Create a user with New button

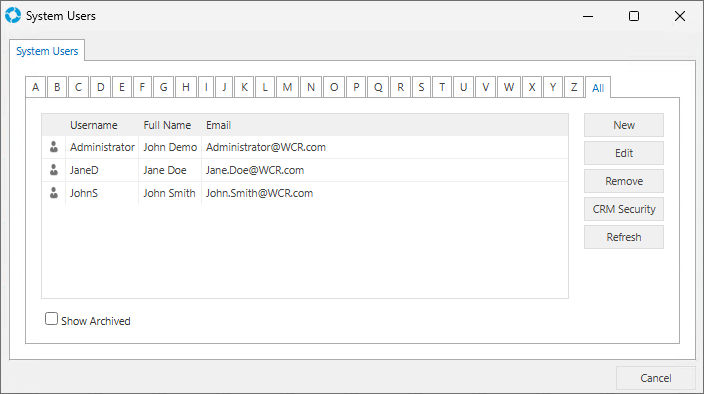[624, 125]
